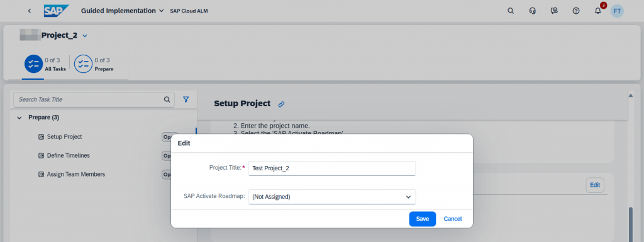Collapse the Prepare (3) group
The height and width of the screenshot is (242, 644).
pos(19,118)
